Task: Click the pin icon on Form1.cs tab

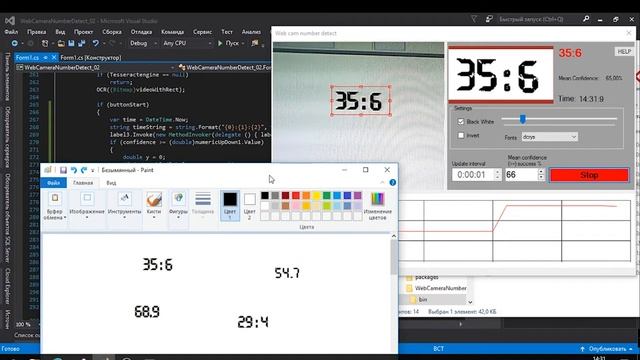Action: coord(45,58)
